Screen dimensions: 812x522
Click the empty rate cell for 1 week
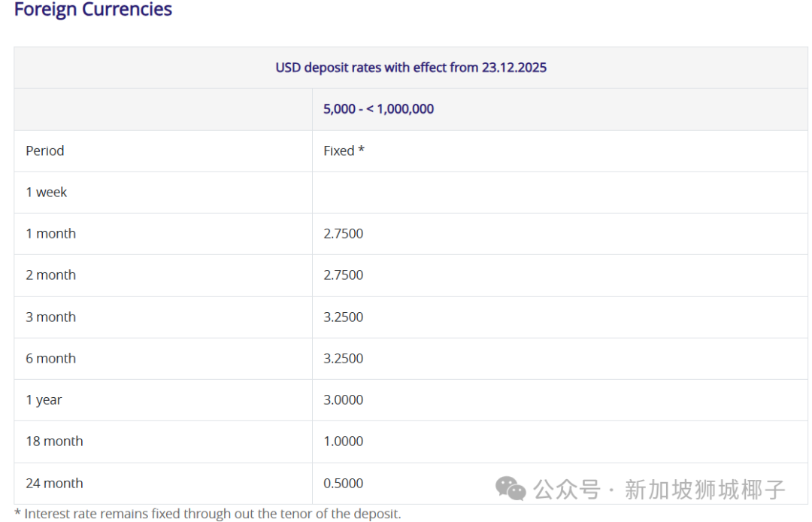559,193
